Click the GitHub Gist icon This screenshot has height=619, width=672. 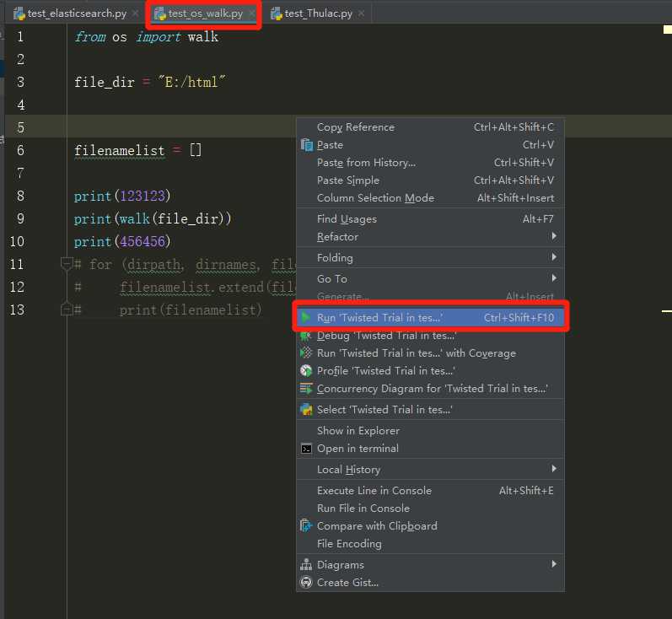tap(306, 582)
